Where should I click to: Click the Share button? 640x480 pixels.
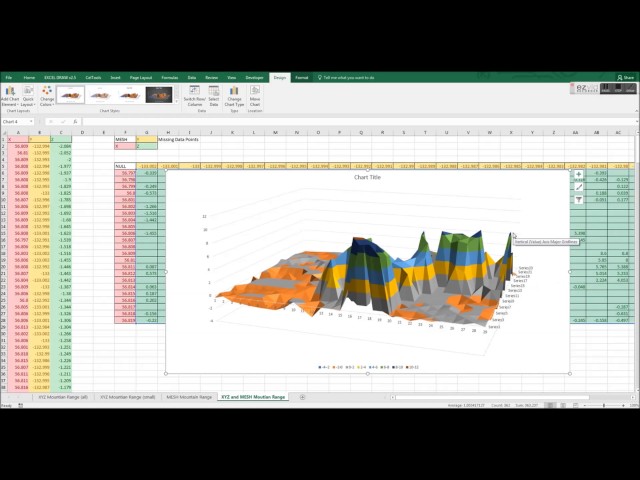[x=626, y=78]
